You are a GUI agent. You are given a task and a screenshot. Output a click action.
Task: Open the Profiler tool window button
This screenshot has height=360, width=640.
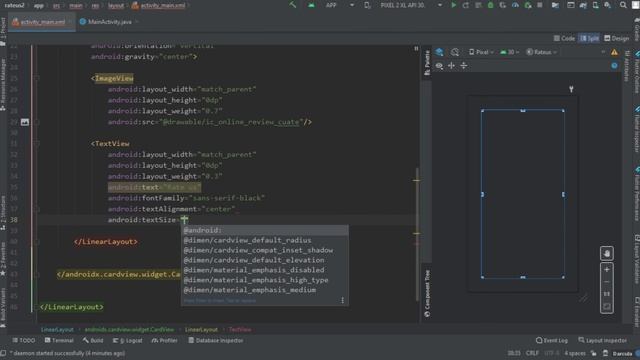[x=164, y=340]
